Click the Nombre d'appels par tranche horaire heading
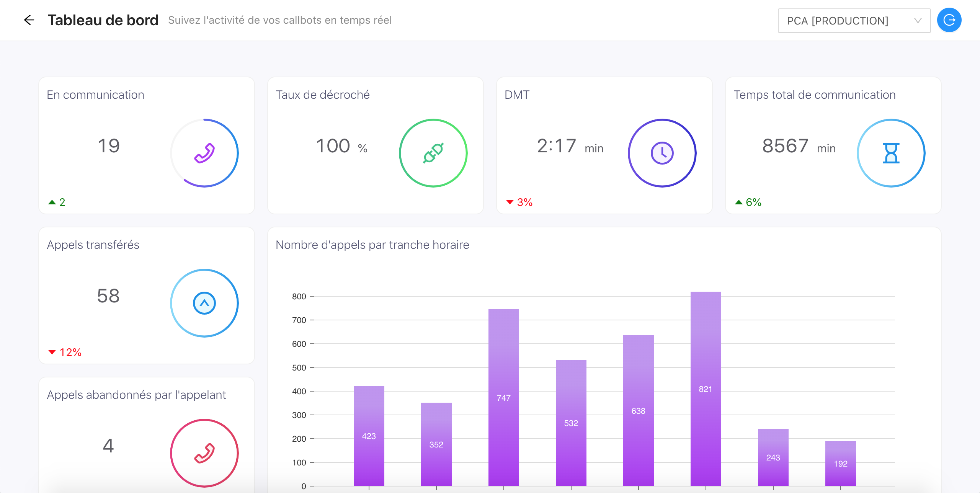The width and height of the screenshot is (980, 493). 372,245
